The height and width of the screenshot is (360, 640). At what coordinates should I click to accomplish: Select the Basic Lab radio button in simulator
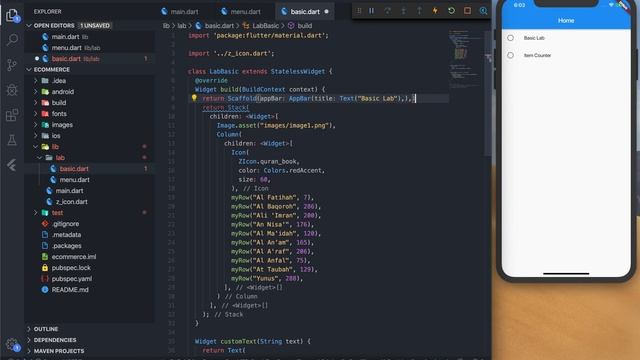[510, 38]
